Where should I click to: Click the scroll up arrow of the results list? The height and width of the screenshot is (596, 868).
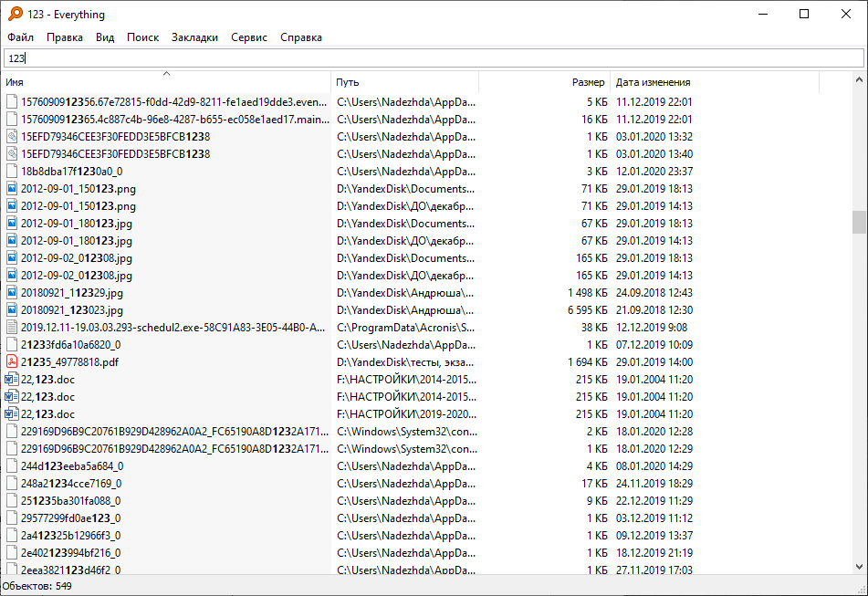[859, 79]
